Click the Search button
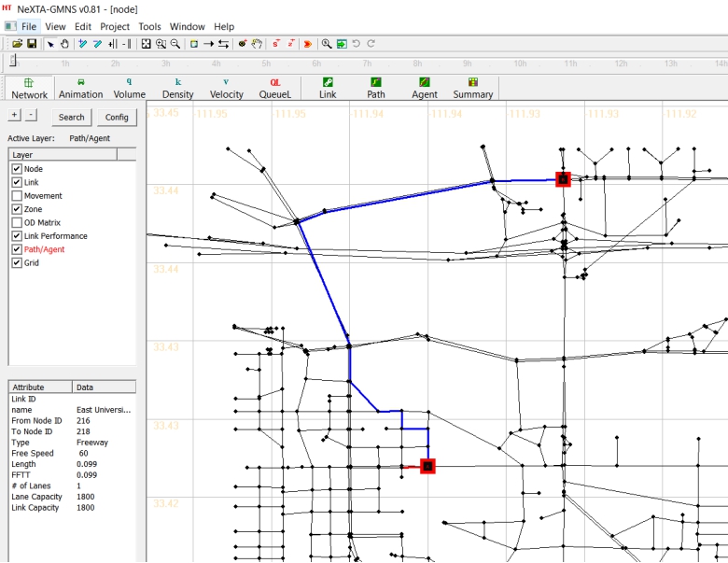Image resolution: width=728 pixels, height=563 pixels. [x=71, y=118]
